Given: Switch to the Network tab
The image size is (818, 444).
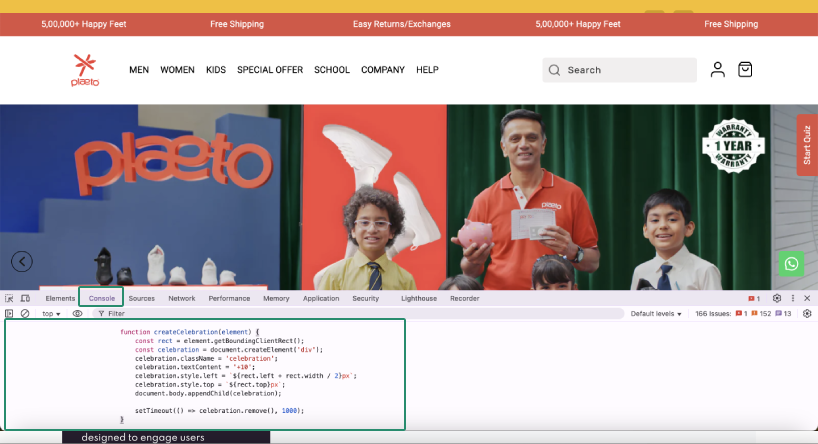Looking at the screenshot, I should [181, 298].
